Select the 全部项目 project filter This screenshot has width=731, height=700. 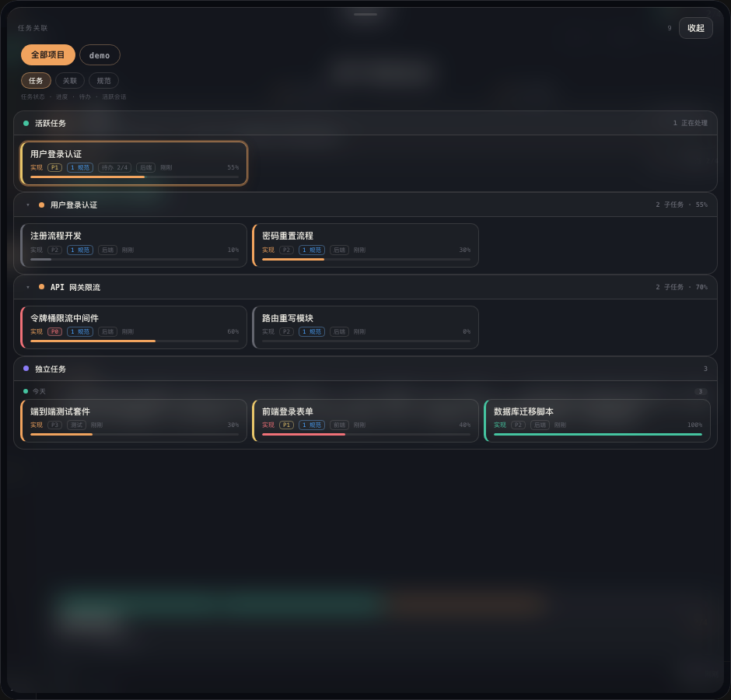[48, 55]
